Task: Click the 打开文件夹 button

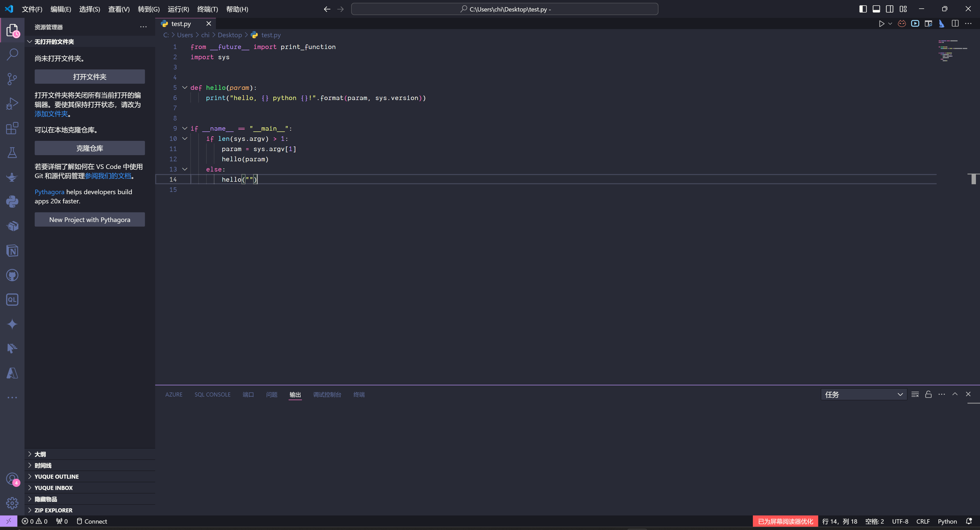Action: [89, 77]
